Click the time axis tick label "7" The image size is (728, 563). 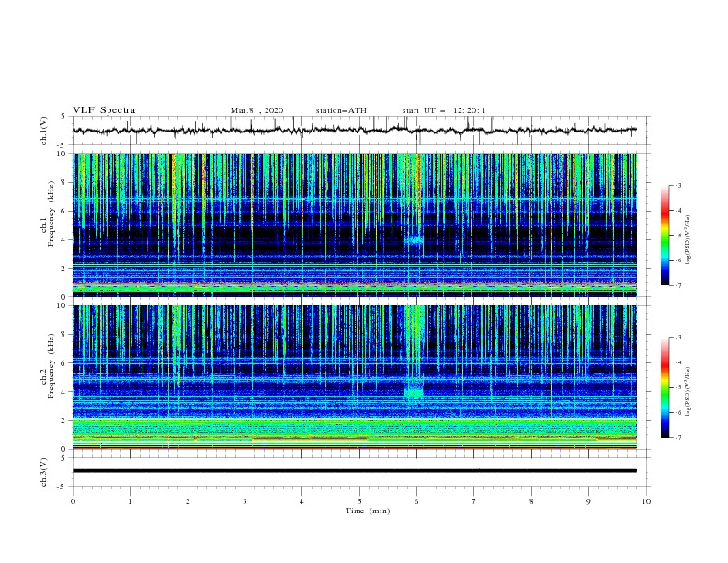[x=474, y=501]
